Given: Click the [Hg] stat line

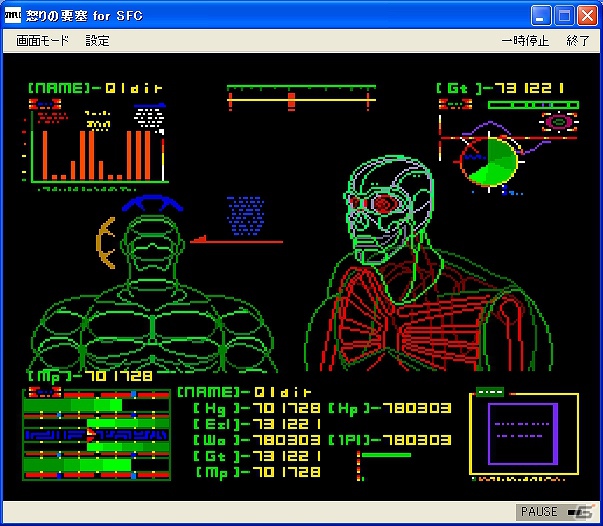Looking at the screenshot, I should [257, 408].
